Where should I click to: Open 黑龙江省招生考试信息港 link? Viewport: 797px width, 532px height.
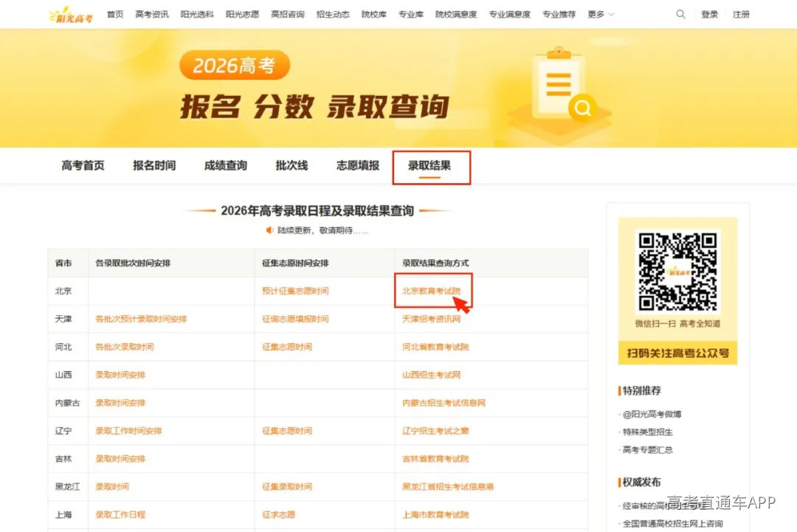tap(448, 487)
